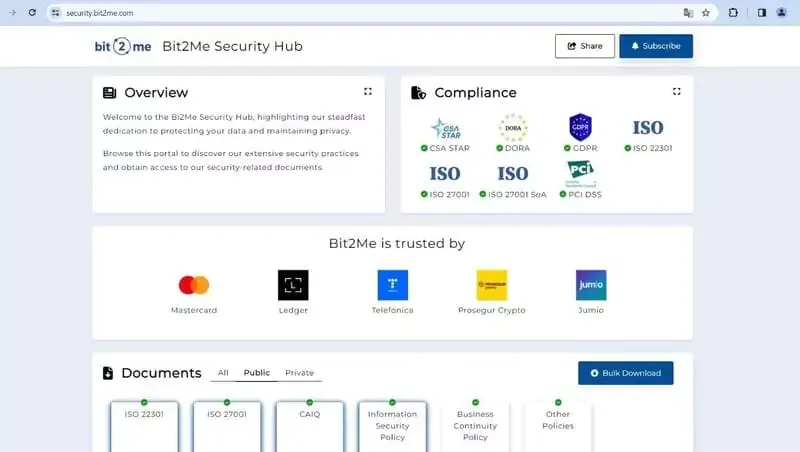This screenshot has height=452, width=800.
Task: Click the translate page icon
Action: point(688,13)
